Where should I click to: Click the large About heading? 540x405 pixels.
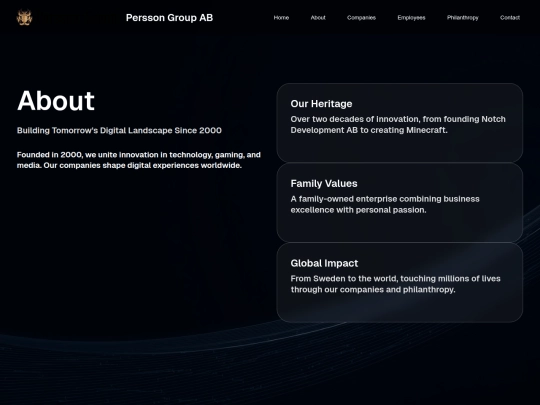tap(56, 101)
